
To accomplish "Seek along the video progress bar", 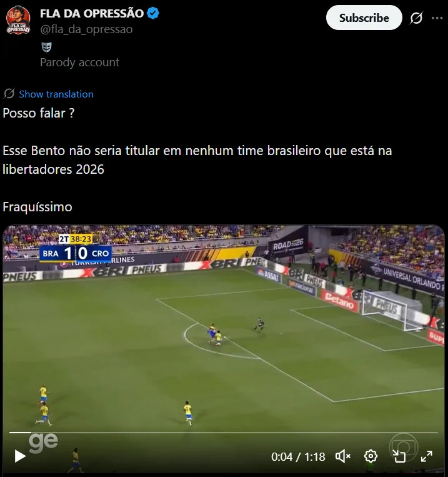I will tap(224, 432).
